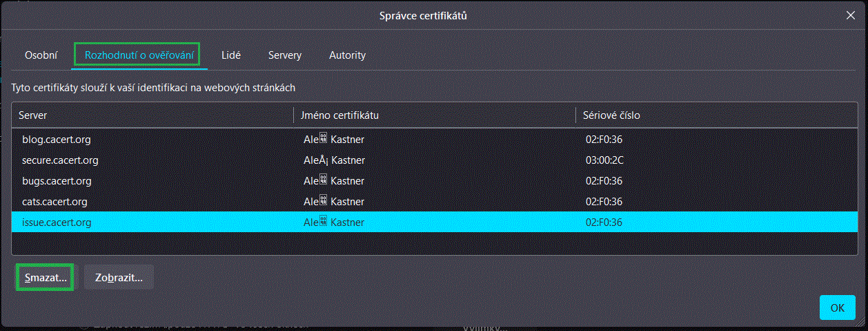Open the Lidé tab
Viewport: 868px width, 331px height.
pyautogui.click(x=231, y=55)
